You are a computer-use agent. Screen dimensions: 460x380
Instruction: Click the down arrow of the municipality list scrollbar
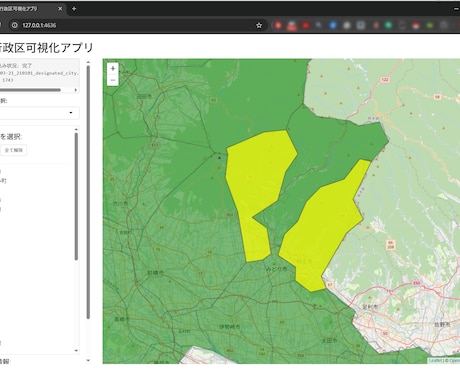tap(76, 350)
